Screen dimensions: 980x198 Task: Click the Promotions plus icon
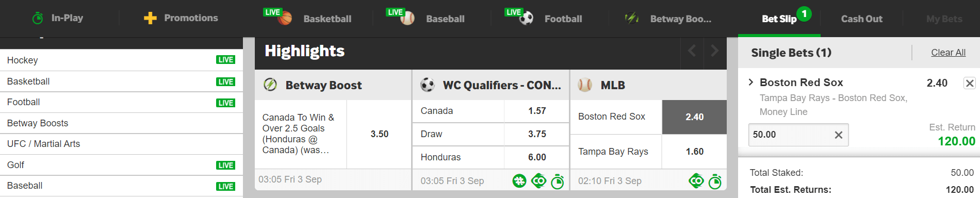(150, 18)
